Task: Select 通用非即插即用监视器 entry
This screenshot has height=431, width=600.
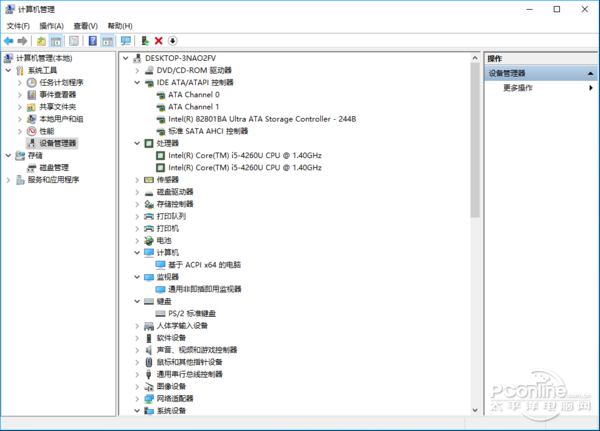Action: pos(205,289)
